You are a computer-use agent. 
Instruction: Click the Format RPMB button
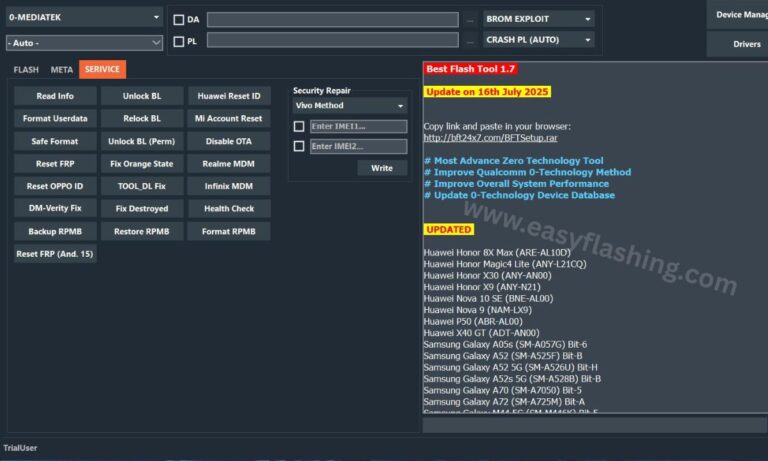pyautogui.click(x=229, y=231)
